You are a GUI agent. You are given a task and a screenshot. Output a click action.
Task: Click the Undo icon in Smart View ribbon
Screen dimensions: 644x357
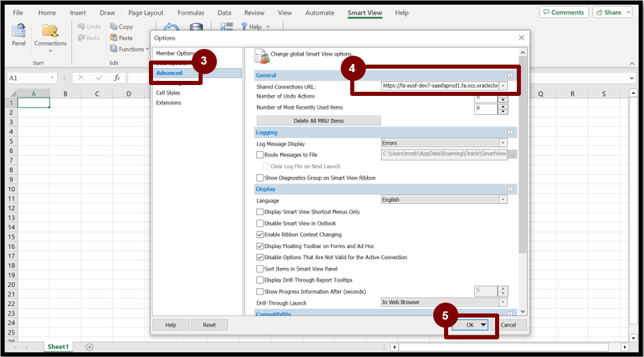[x=82, y=27]
